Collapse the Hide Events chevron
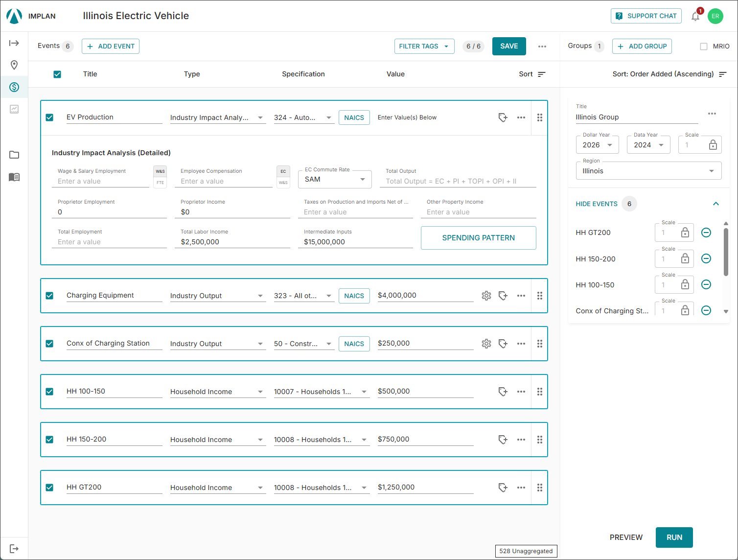 [716, 204]
